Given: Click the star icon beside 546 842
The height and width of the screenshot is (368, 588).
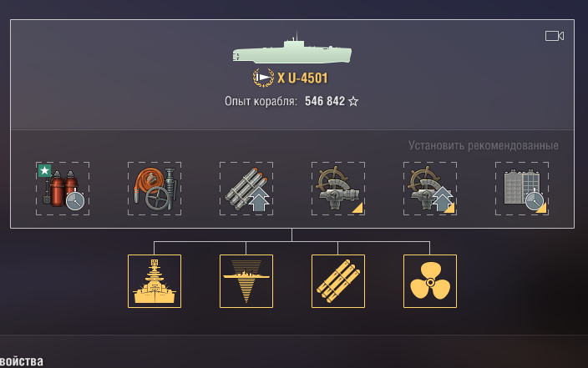Looking at the screenshot, I should [x=353, y=101].
